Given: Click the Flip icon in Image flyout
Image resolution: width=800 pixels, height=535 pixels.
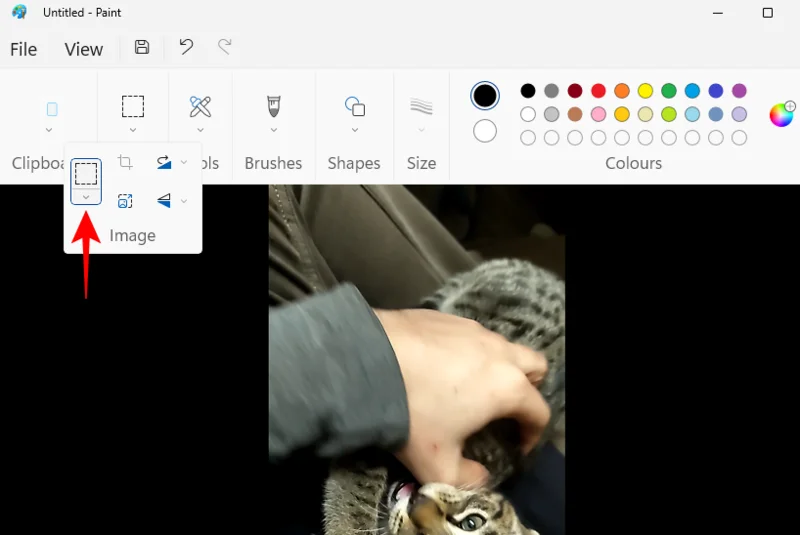Looking at the screenshot, I should click(164, 201).
